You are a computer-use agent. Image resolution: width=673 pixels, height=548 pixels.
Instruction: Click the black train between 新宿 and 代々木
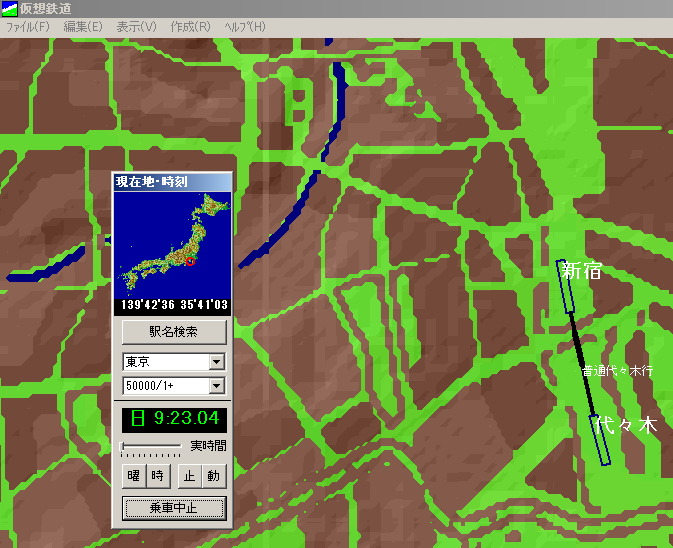click(x=583, y=364)
